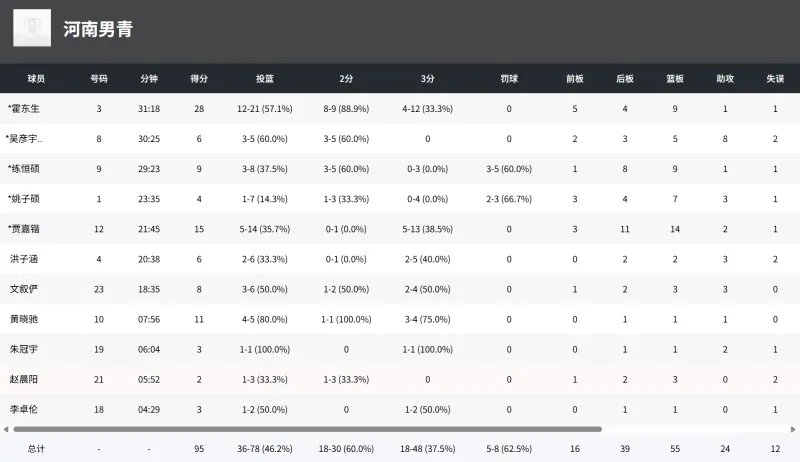
Task: Click three-point cell 3-4 (75.0%)
Action: 428,319
